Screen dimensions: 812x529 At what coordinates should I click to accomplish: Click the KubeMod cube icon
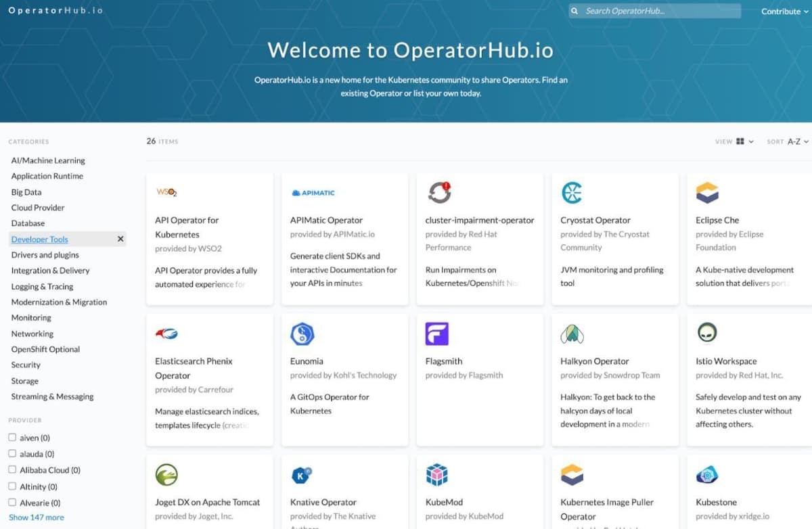click(437, 474)
